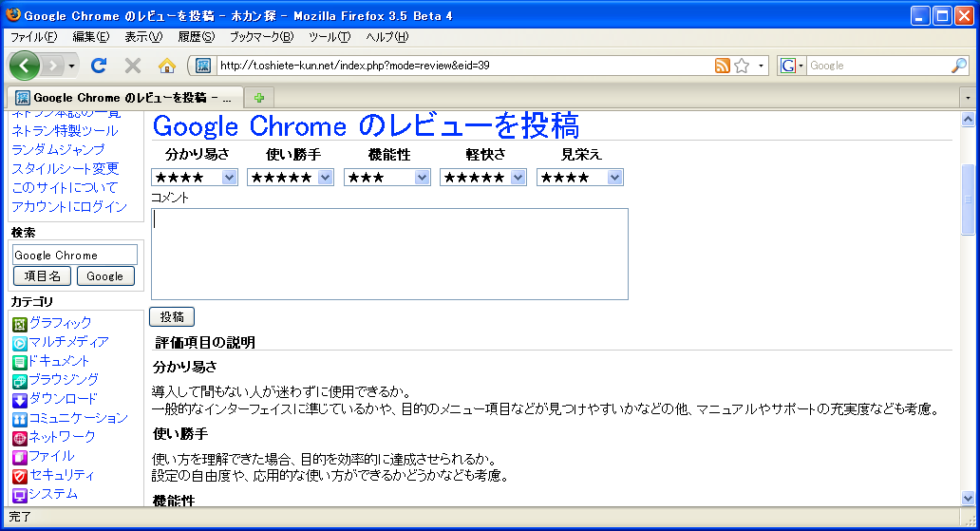Image resolution: width=980 pixels, height=531 pixels.
Task: Click the ブラウジング category icon
Action: [x=19, y=381]
